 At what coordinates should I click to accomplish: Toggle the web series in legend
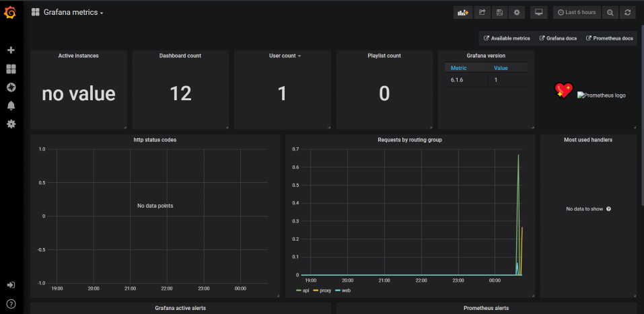(347, 290)
